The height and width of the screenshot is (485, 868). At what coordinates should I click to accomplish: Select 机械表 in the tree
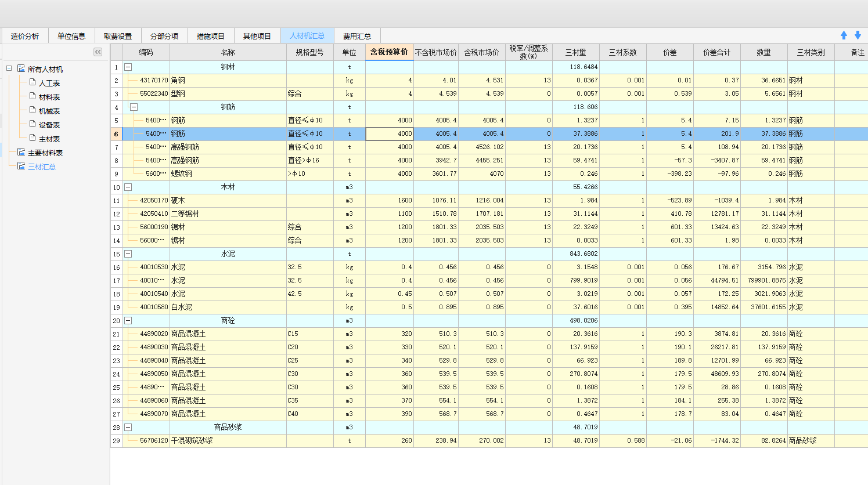pyautogui.click(x=49, y=111)
